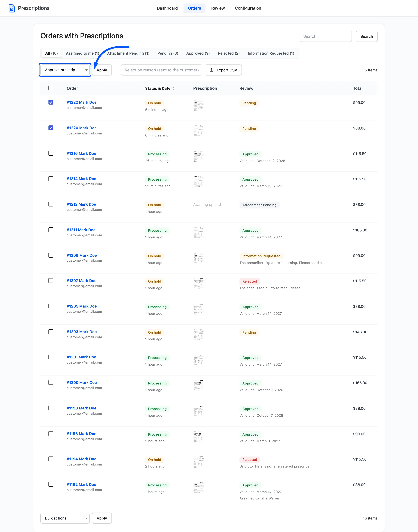418x532 pixels.
Task: Open order #1209 Mark Doe link
Action: [x=81, y=255]
